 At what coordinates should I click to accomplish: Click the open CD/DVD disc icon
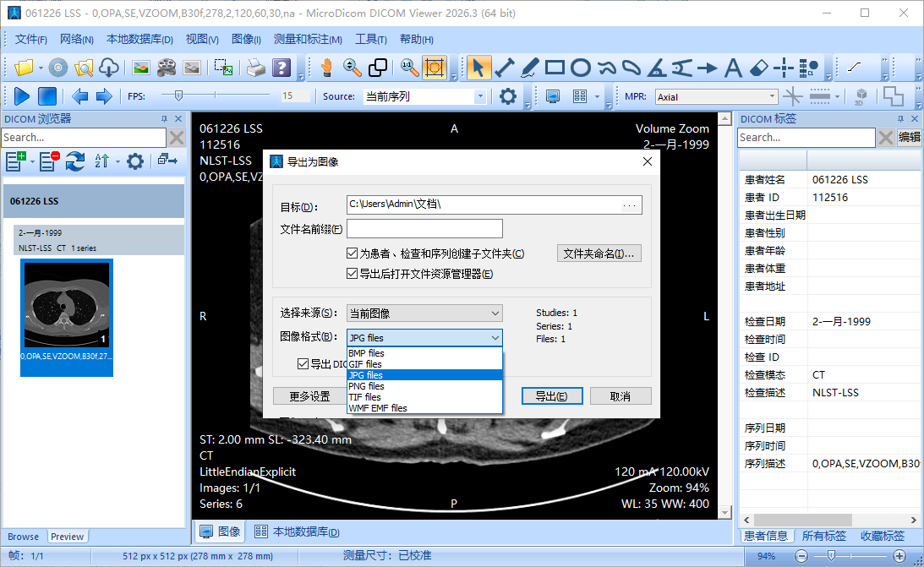[57, 68]
